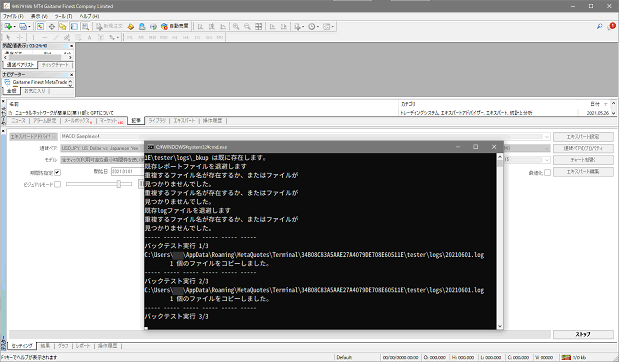Toggle chart auto scroll icon
The image size is (619, 362).
coord(272,26)
